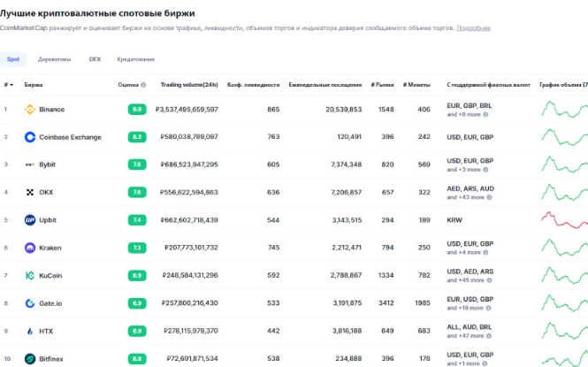
Task: Click the Bybit logo icon
Action: 30,164
